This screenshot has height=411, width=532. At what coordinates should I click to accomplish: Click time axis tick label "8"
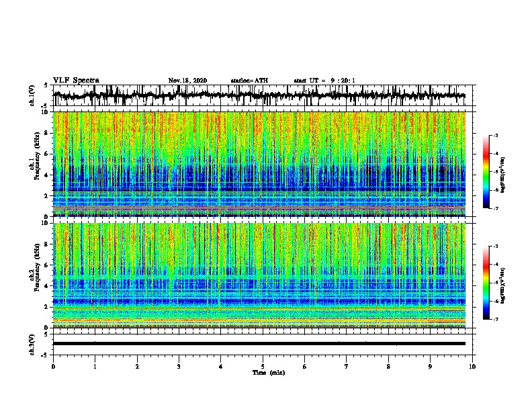tap(388, 367)
